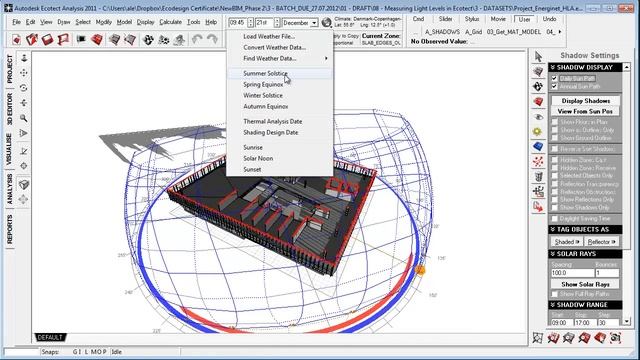Viewport: 640px width, 360px height.
Task: Click the redo arrow in the toolbar
Action: coord(212,40)
